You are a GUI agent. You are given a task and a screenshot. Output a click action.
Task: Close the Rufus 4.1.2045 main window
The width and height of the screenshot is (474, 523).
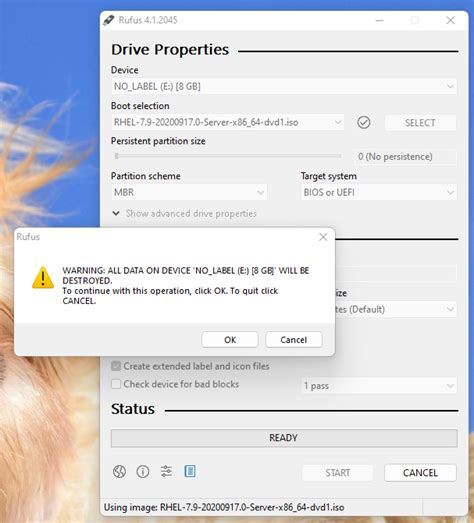pos(450,20)
